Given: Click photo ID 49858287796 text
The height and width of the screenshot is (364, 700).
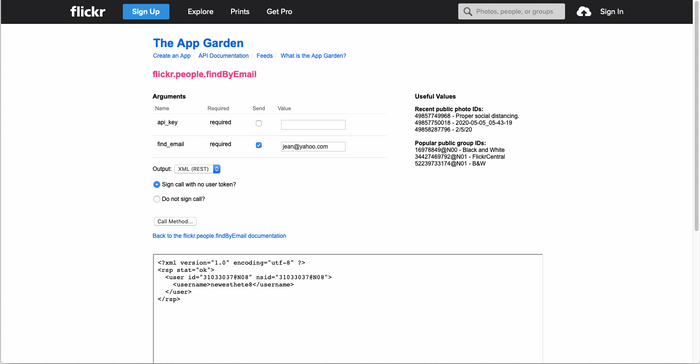Looking at the screenshot, I should tap(443, 130).
